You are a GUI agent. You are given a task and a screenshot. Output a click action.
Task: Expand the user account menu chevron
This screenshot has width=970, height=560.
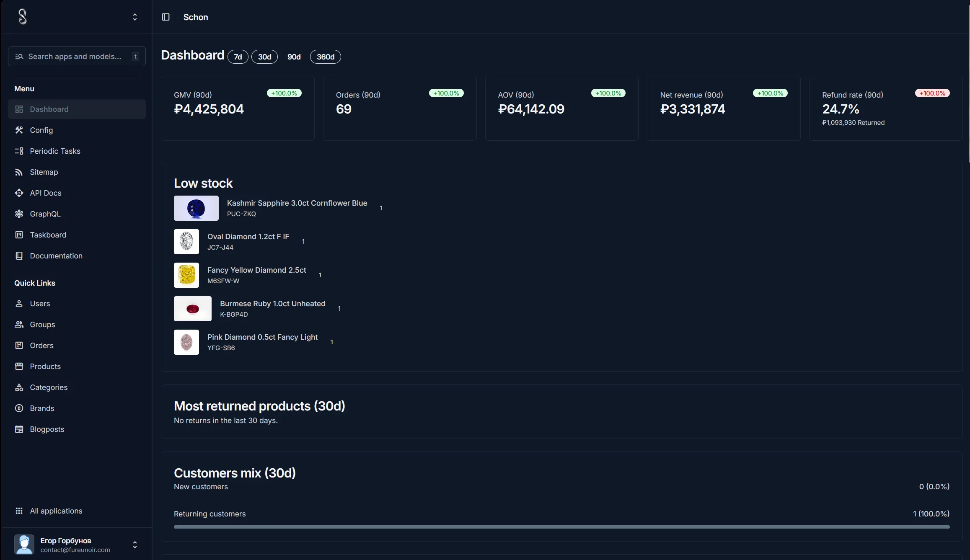click(135, 545)
